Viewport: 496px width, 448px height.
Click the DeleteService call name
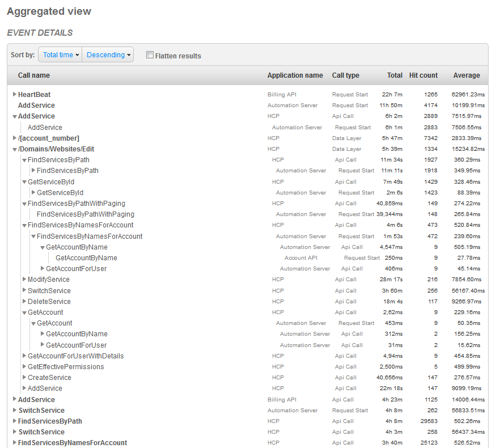click(49, 302)
